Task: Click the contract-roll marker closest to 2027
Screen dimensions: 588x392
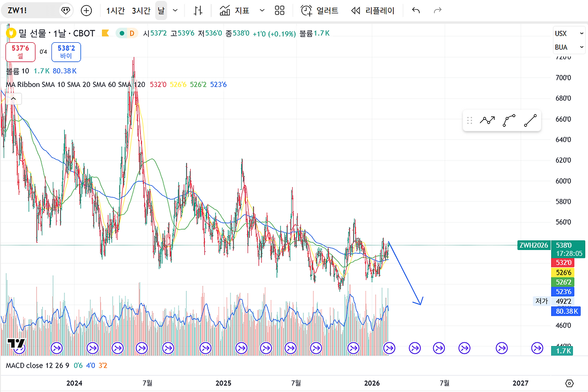Action: tap(537, 348)
